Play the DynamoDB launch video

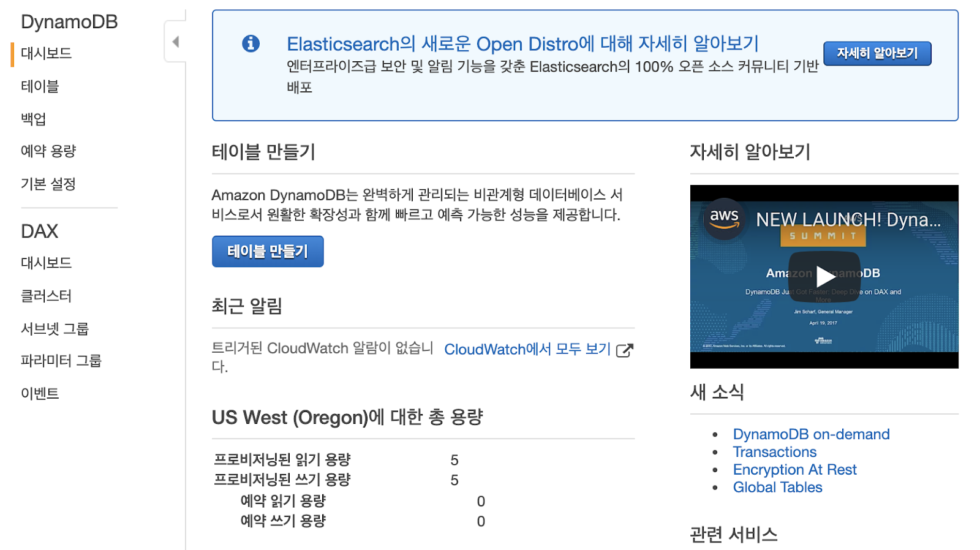coord(824,276)
